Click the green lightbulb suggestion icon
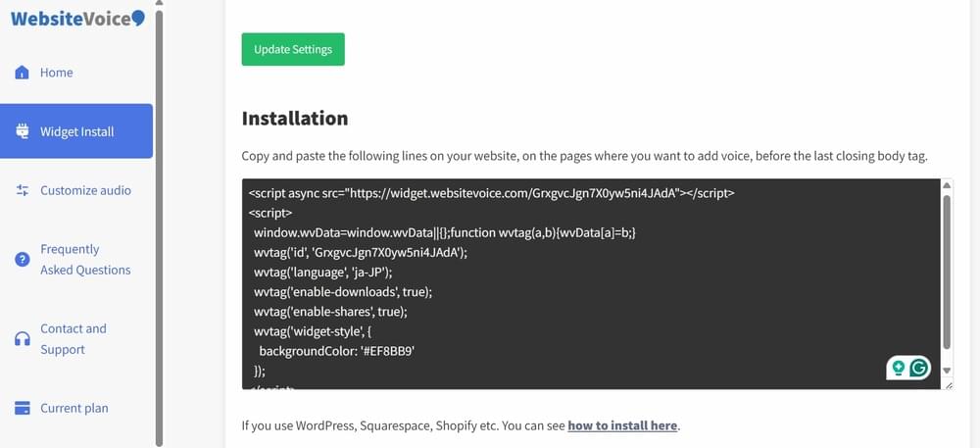The width and height of the screenshot is (980, 448). [x=899, y=368]
